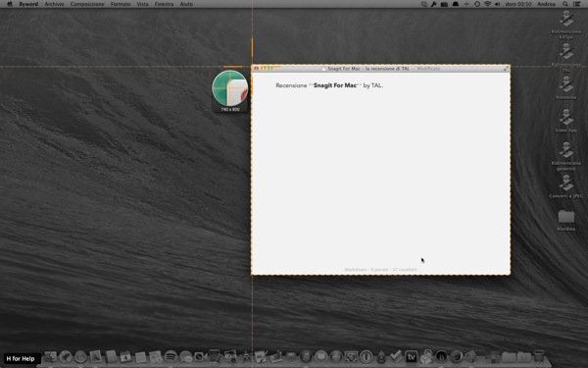The height and width of the screenshot is (368, 588).
Task: Click the Spotlight search magnifier icon
Action: point(564,4)
